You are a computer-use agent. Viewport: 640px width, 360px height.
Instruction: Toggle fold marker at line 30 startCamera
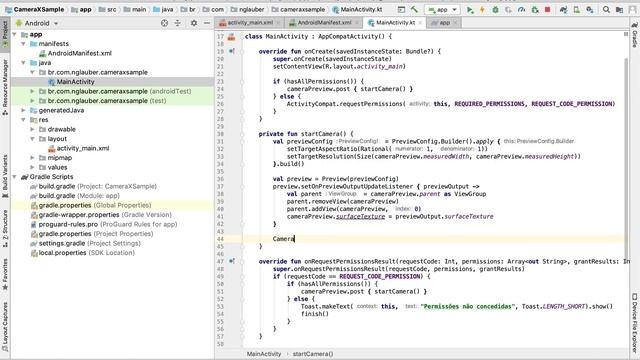[x=242, y=134]
